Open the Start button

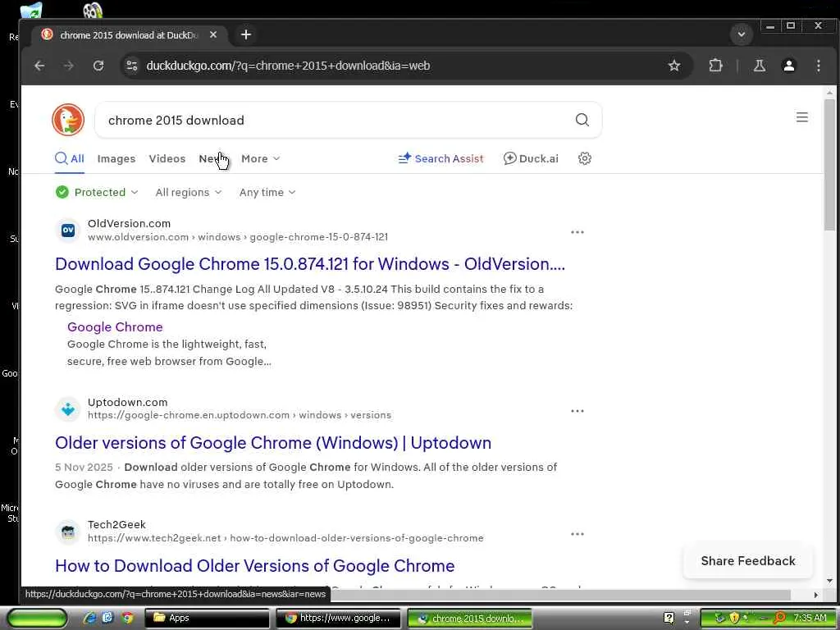37,618
